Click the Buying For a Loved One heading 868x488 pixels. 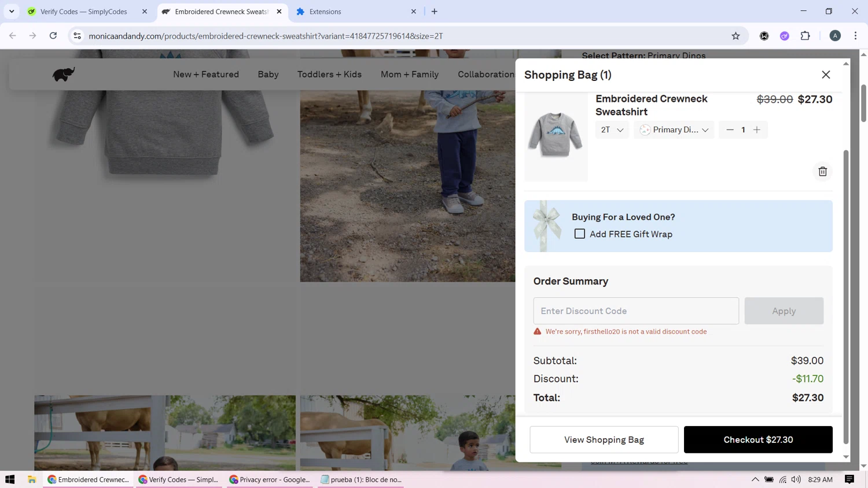tap(623, 217)
